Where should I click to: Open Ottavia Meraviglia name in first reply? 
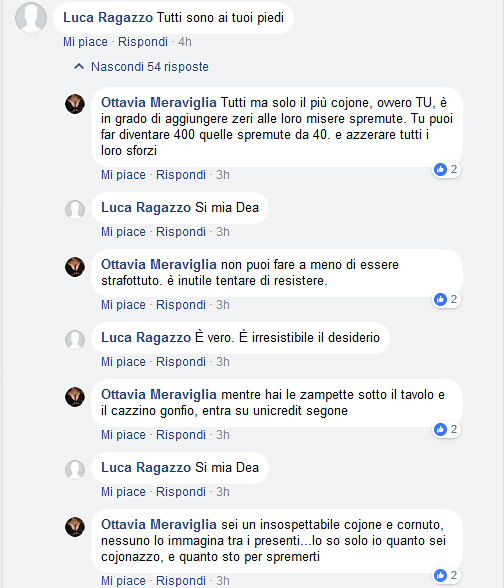tap(159, 102)
